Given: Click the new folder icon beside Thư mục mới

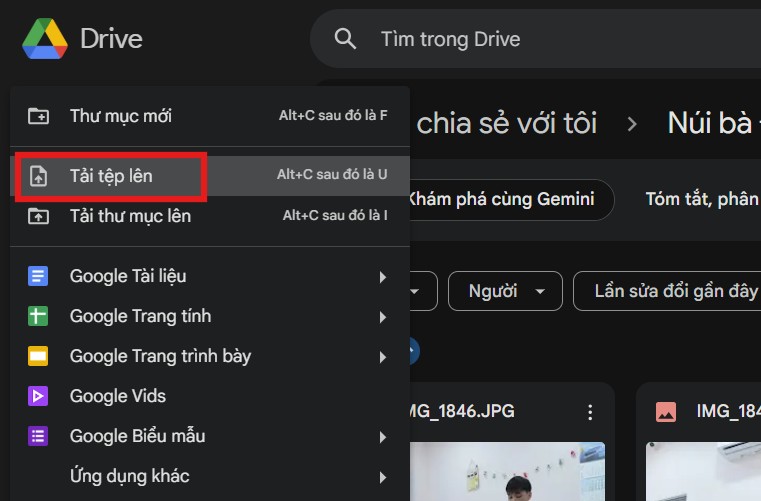Looking at the screenshot, I should (x=38, y=116).
